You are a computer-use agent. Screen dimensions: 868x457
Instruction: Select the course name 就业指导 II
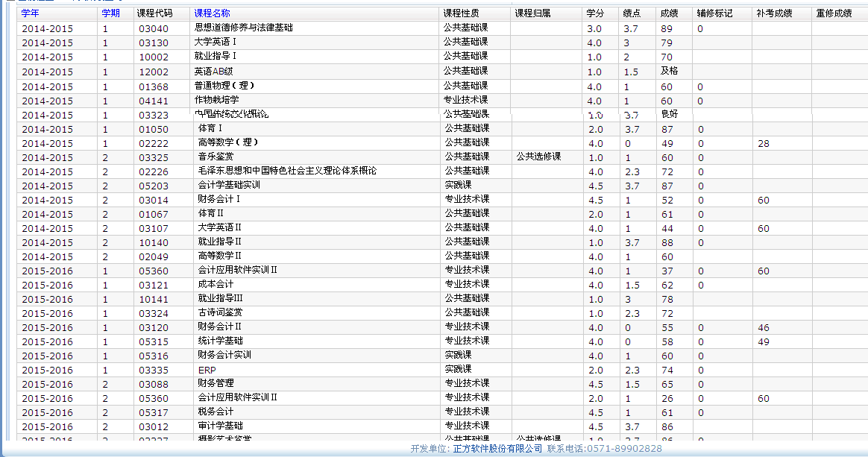pyautogui.click(x=220, y=242)
